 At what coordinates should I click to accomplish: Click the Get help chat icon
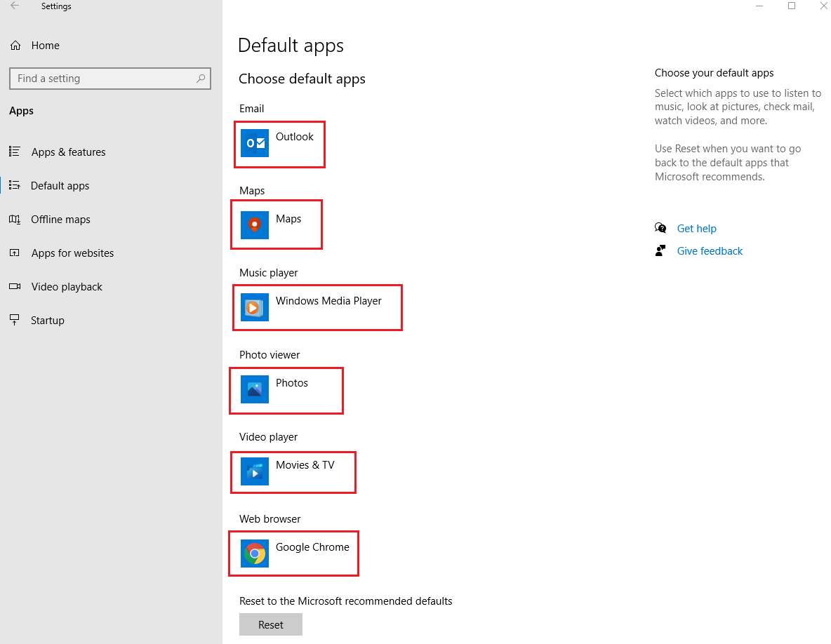click(660, 228)
